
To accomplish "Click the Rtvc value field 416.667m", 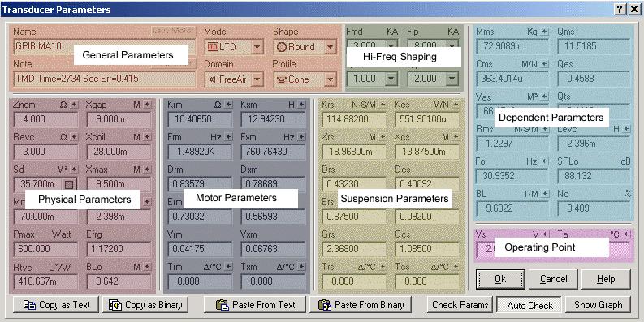I will pos(45,281).
